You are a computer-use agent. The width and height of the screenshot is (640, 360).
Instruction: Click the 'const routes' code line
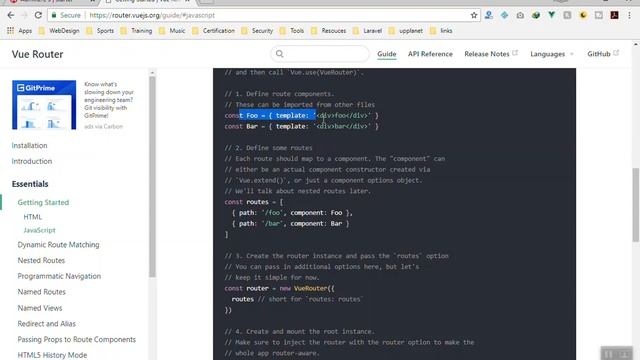(253, 202)
